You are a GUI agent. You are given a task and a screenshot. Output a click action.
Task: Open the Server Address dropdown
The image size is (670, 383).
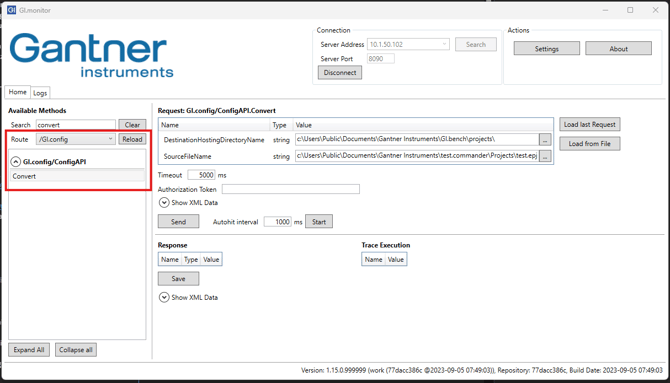pyautogui.click(x=408, y=44)
